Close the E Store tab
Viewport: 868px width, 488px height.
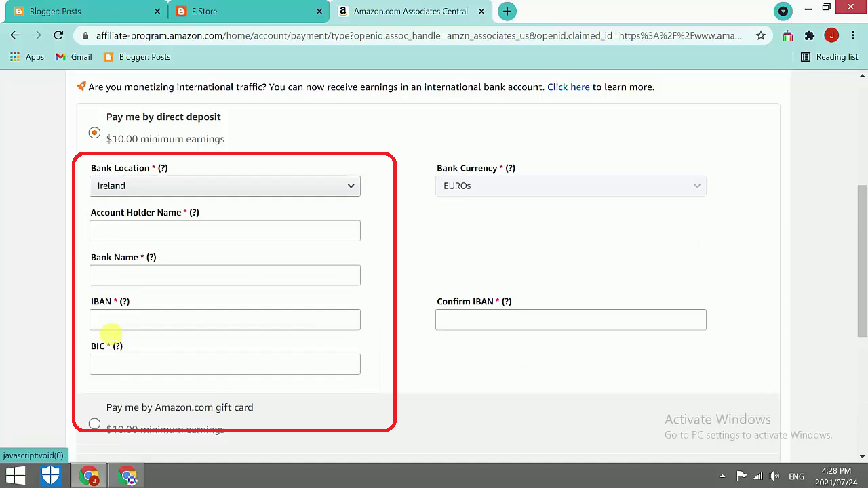(318, 12)
